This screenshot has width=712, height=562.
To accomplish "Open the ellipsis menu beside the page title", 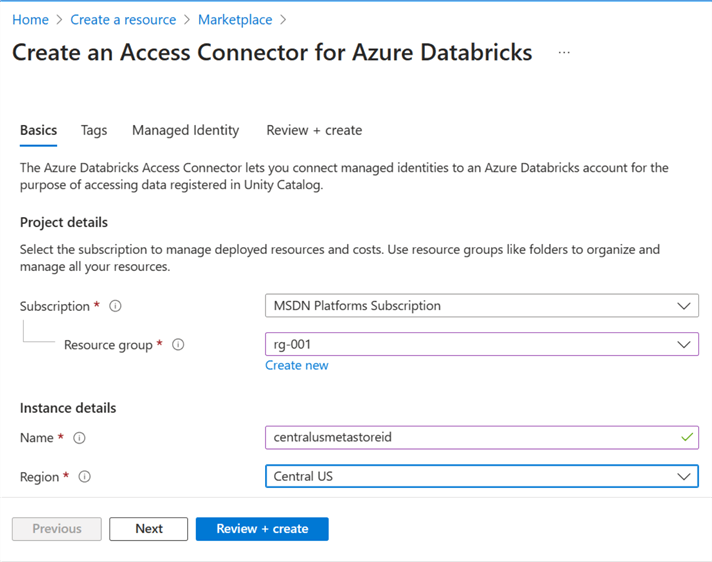I will (564, 53).
